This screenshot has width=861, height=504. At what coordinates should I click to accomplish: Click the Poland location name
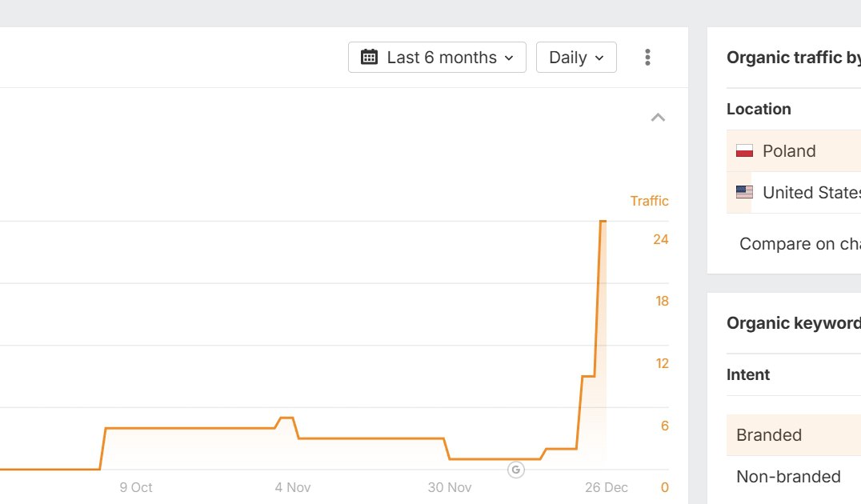pos(789,151)
